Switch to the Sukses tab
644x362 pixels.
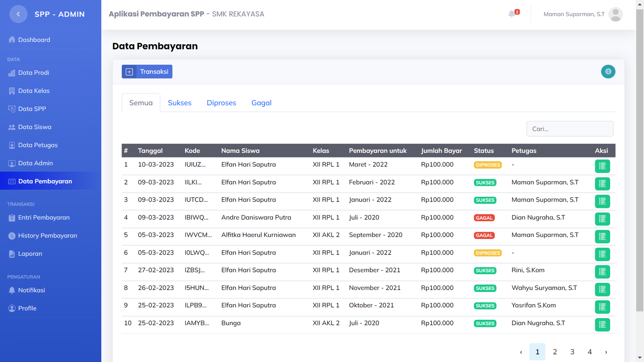point(180,103)
